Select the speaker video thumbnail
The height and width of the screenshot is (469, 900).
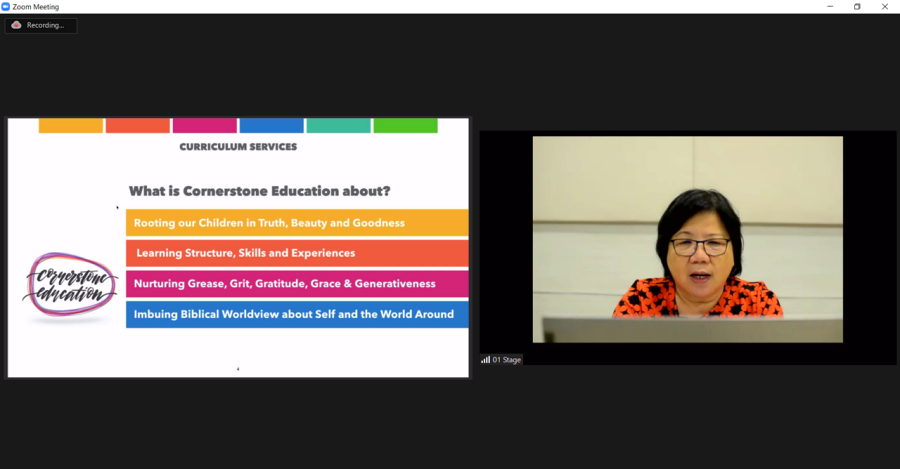(x=688, y=239)
